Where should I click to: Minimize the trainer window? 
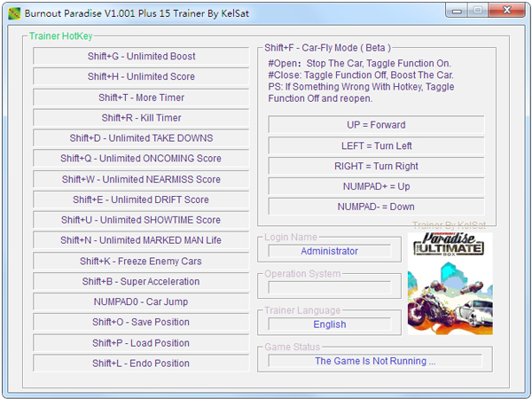tap(457, 11)
